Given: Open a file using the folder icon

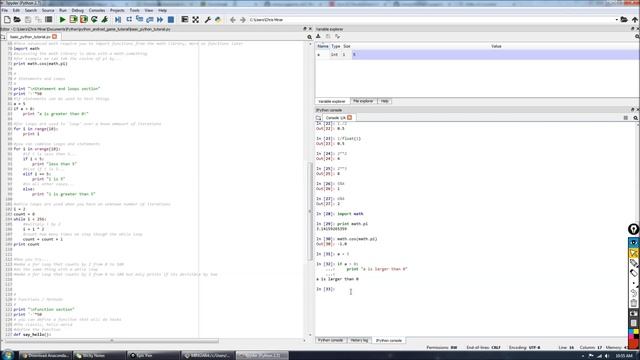Looking at the screenshot, I should click(17, 20).
